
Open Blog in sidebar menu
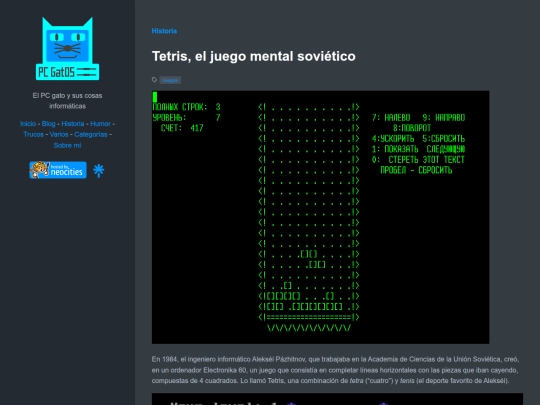point(49,124)
